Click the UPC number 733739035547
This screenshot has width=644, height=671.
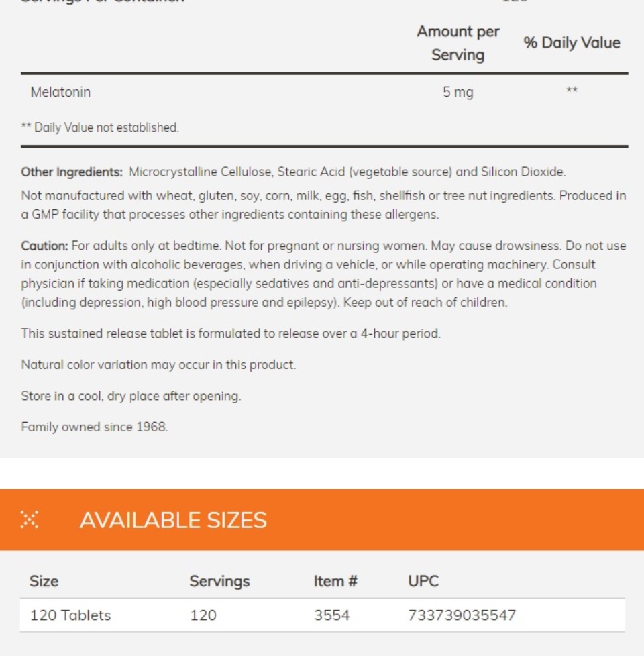pyautogui.click(x=462, y=615)
